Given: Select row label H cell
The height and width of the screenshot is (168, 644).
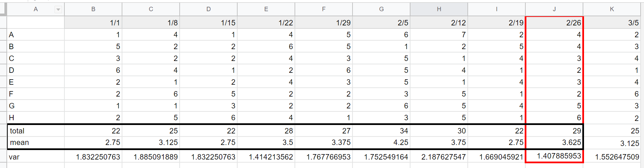Looking at the screenshot, I should click(x=36, y=118).
